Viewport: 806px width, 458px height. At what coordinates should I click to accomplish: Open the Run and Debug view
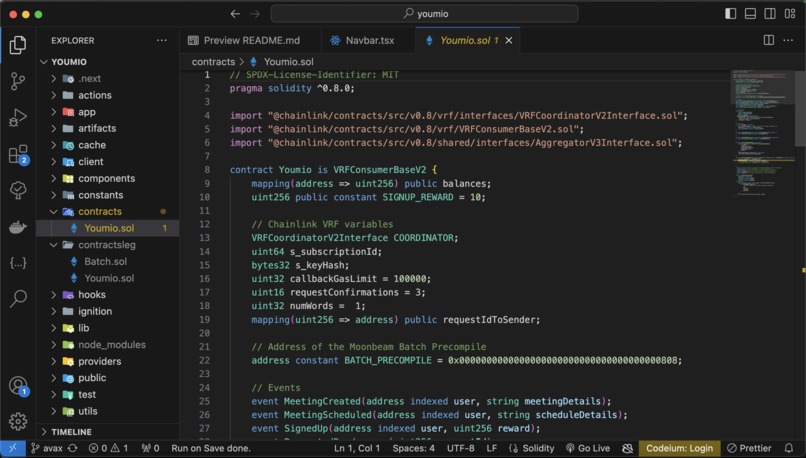18,118
